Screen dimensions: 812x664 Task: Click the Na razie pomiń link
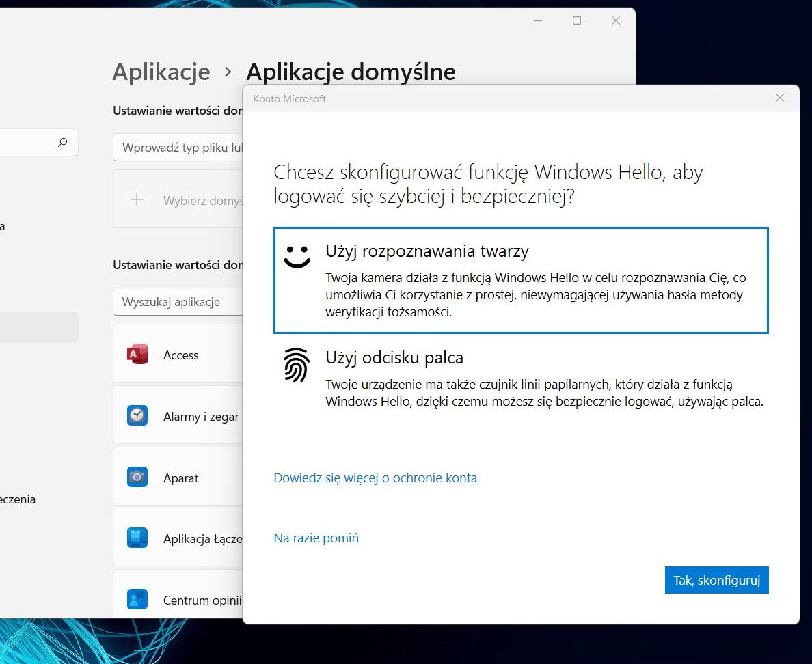pyautogui.click(x=316, y=538)
